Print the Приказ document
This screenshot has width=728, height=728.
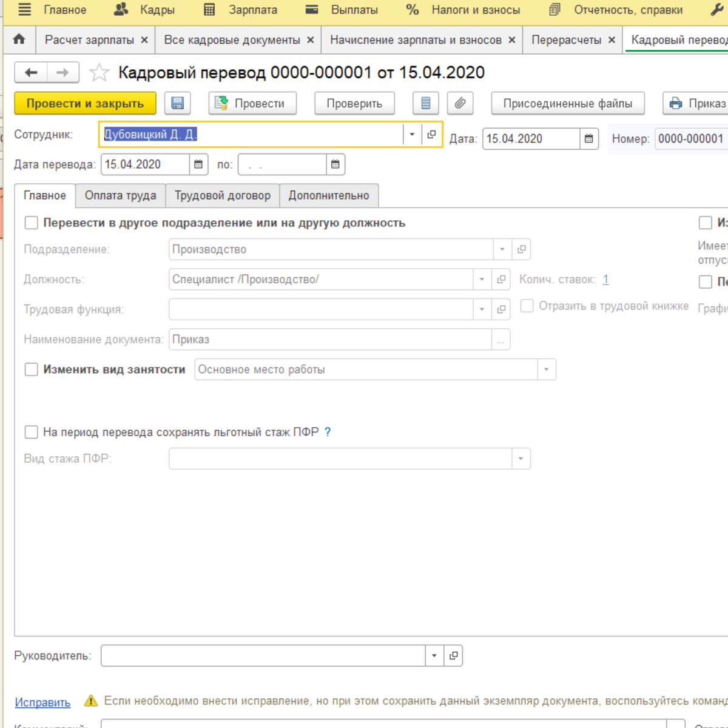[696, 103]
